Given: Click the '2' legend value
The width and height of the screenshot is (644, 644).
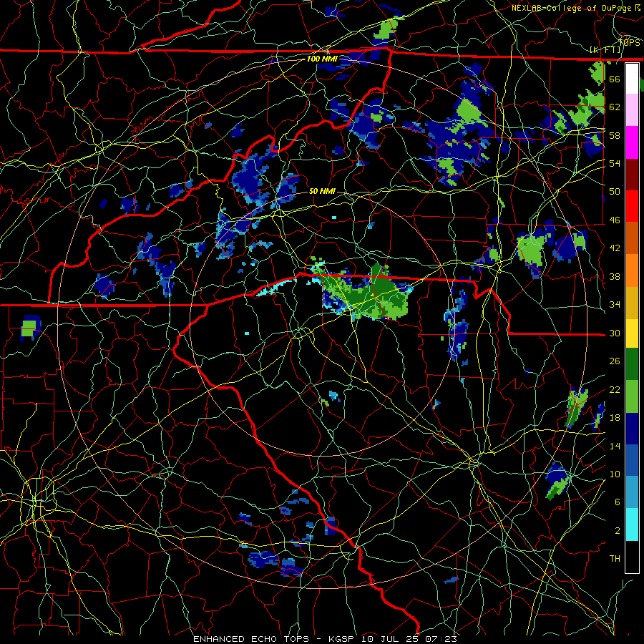Looking at the screenshot, I should [618, 531].
